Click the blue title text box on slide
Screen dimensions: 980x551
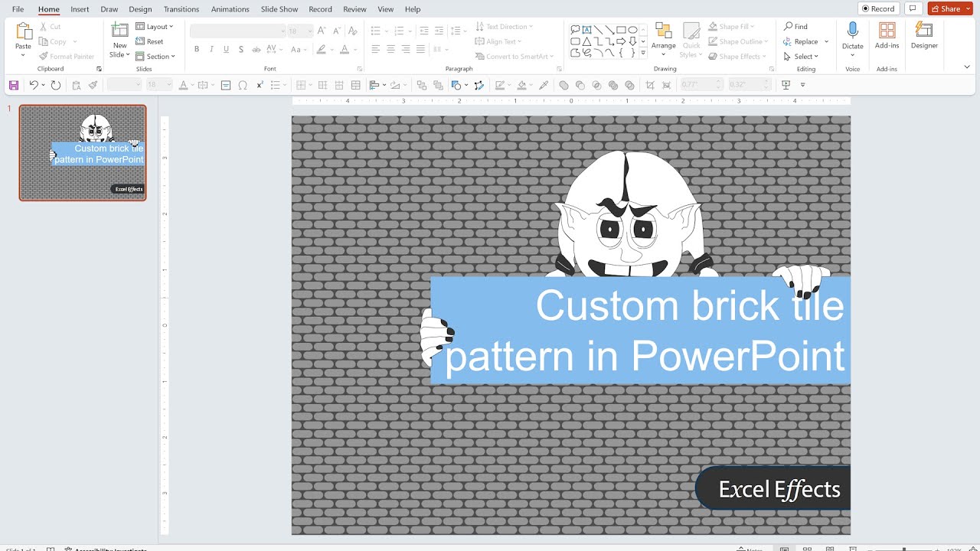pos(640,330)
